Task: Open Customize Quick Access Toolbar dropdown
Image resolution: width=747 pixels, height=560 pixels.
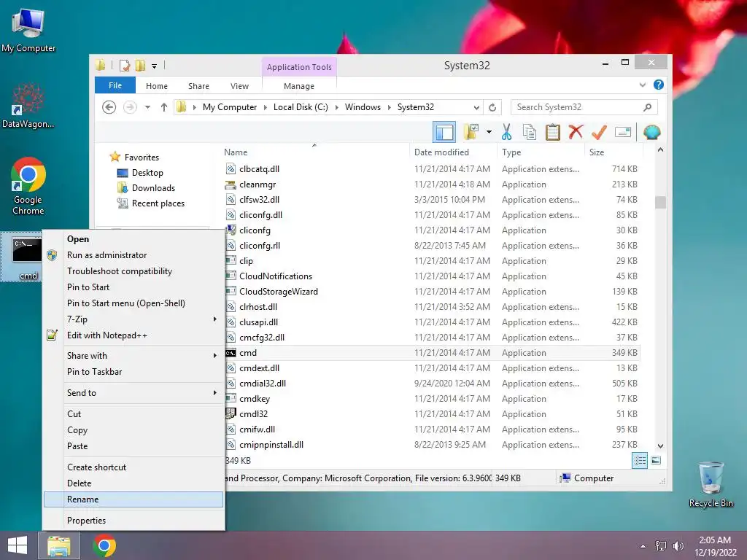Action: [x=155, y=66]
